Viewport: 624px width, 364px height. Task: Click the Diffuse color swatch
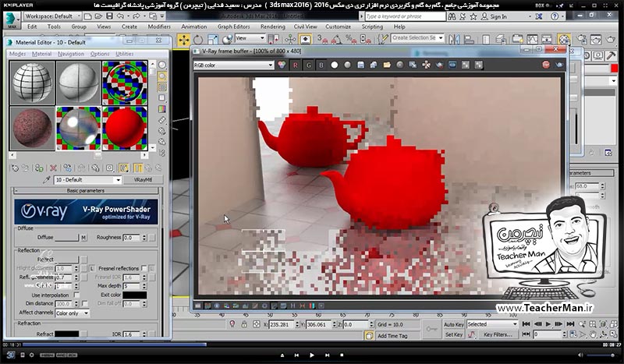tap(66, 238)
